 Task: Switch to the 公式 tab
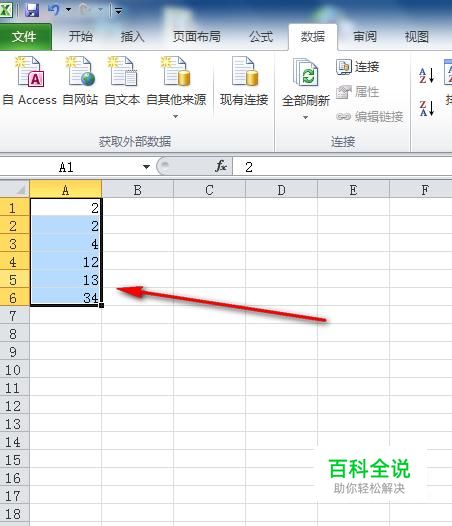pyautogui.click(x=261, y=37)
